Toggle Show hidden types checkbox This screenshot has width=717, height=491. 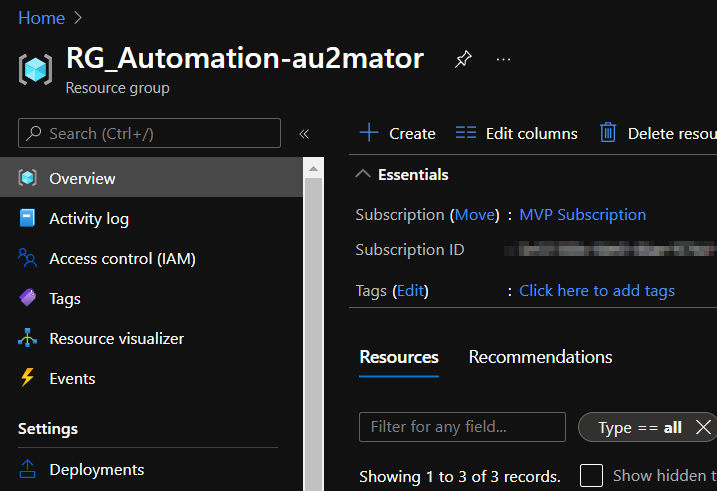click(591, 475)
